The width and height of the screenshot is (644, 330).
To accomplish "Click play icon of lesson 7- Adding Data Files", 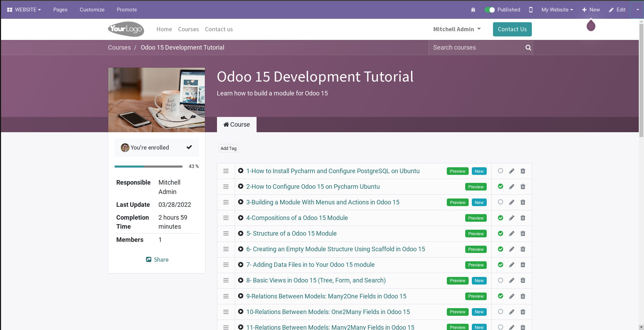I will (x=241, y=265).
